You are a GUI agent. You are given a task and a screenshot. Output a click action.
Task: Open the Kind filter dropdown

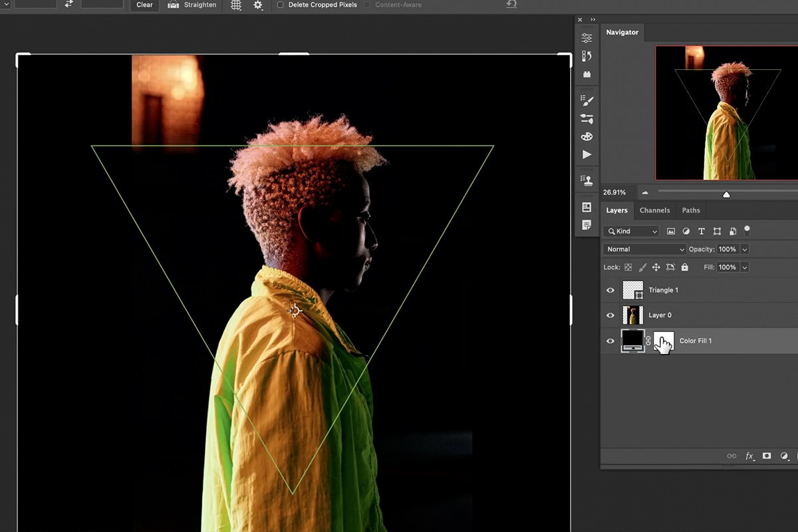(631, 231)
